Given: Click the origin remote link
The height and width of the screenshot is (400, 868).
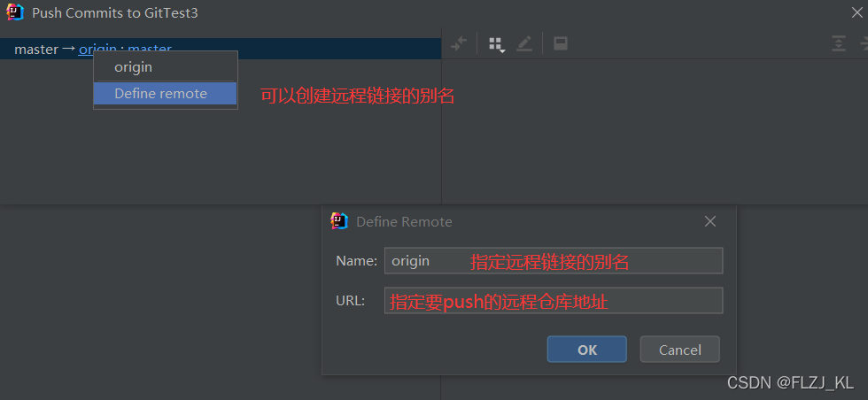Looking at the screenshot, I should 97,50.
